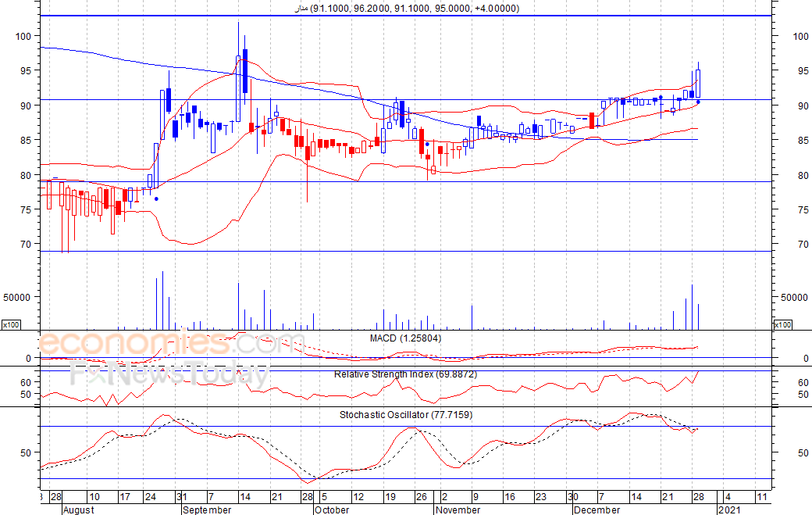This screenshot has width=812, height=515.
Task: Click the 75 price label on right axis
Action: coord(803,210)
